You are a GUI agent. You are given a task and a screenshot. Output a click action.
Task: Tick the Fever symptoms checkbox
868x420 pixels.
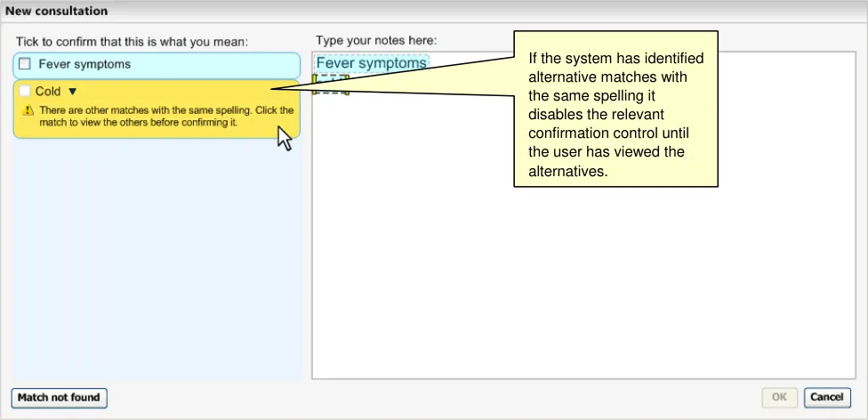(25, 64)
